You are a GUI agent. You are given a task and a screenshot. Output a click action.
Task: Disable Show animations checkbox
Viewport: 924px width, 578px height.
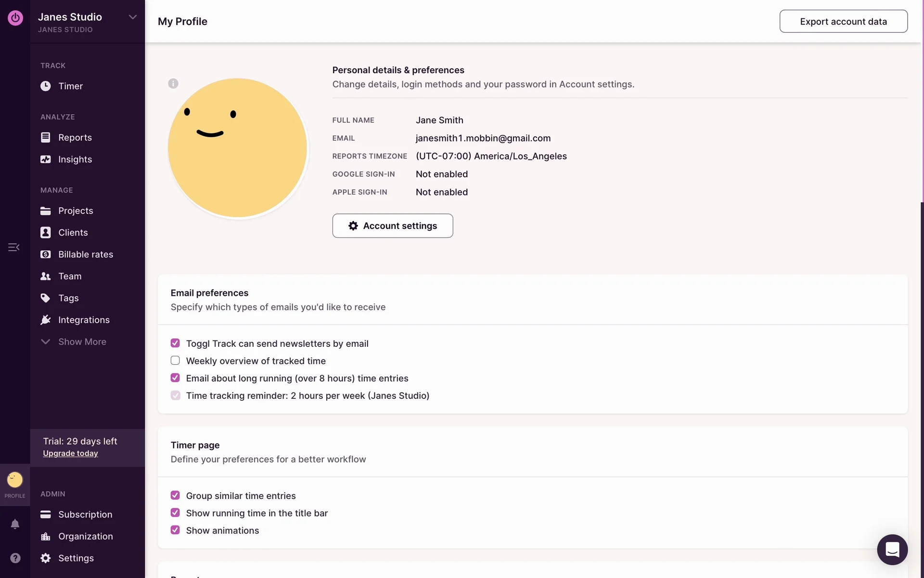[x=175, y=530]
